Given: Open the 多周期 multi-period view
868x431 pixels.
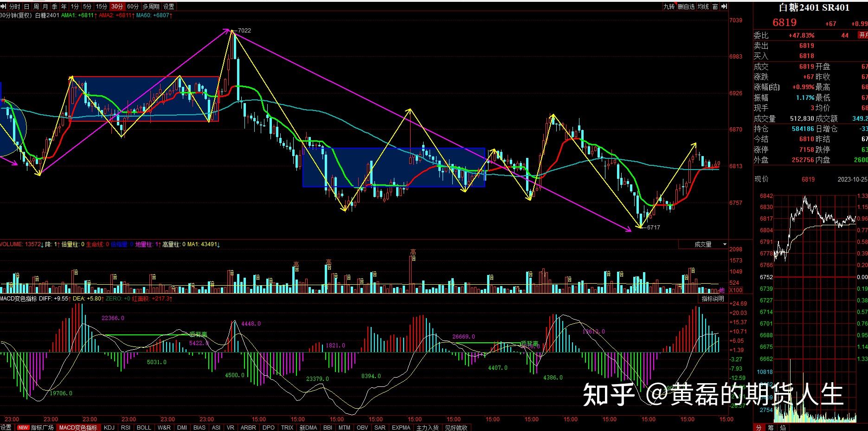Looking at the screenshot, I should pos(151,7).
